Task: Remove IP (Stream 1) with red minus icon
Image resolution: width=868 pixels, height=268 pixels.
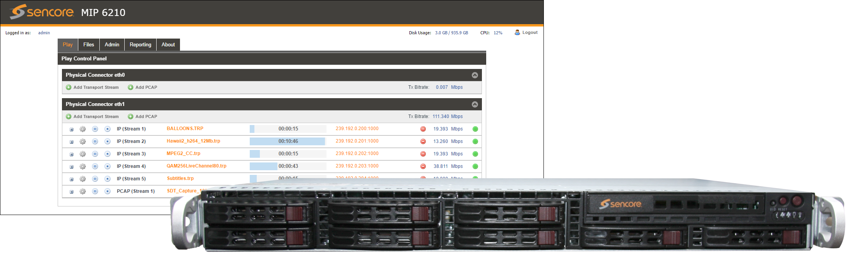Action: pyautogui.click(x=423, y=129)
